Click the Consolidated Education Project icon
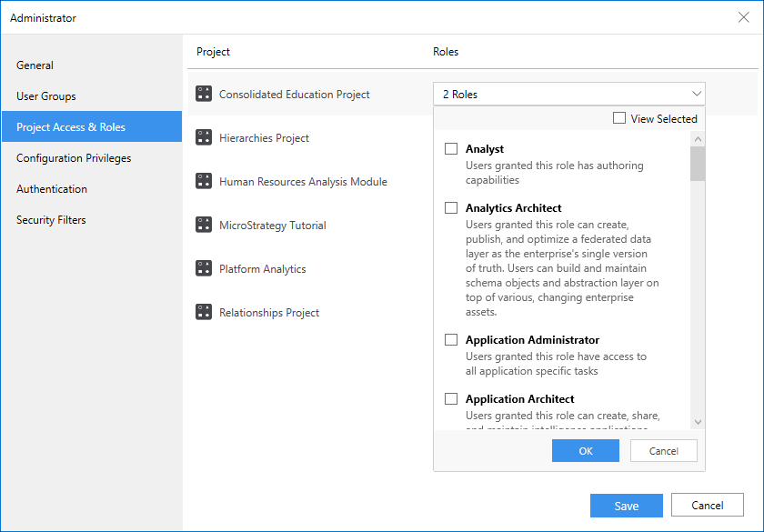 pos(204,94)
